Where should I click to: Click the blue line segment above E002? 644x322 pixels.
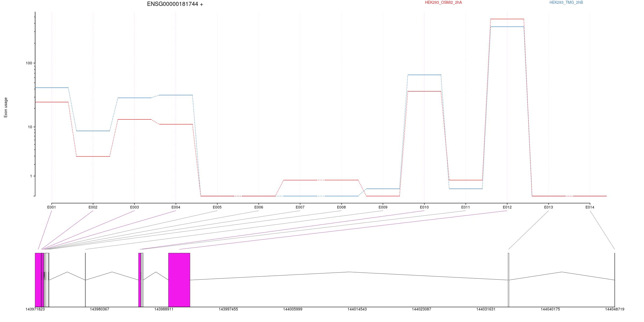93,131
